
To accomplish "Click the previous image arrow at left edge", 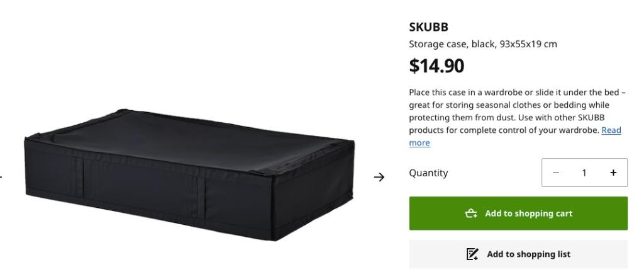I will (x=1, y=177).
